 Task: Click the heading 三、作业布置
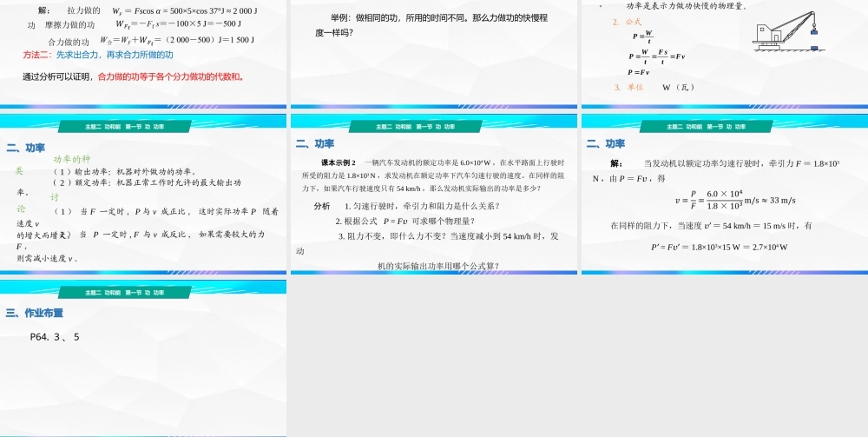coord(35,313)
